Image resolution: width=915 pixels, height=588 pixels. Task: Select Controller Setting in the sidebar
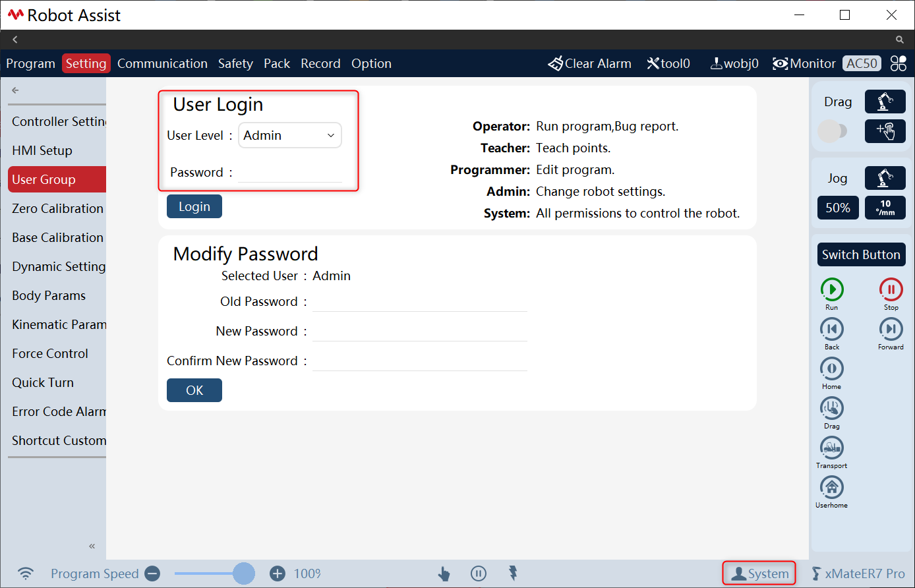57,121
